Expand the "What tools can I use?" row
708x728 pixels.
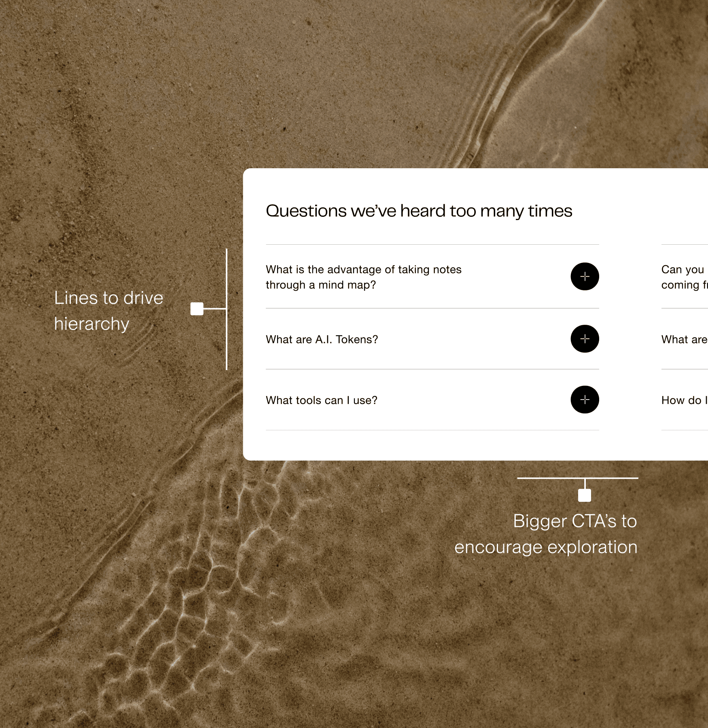[321, 400]
